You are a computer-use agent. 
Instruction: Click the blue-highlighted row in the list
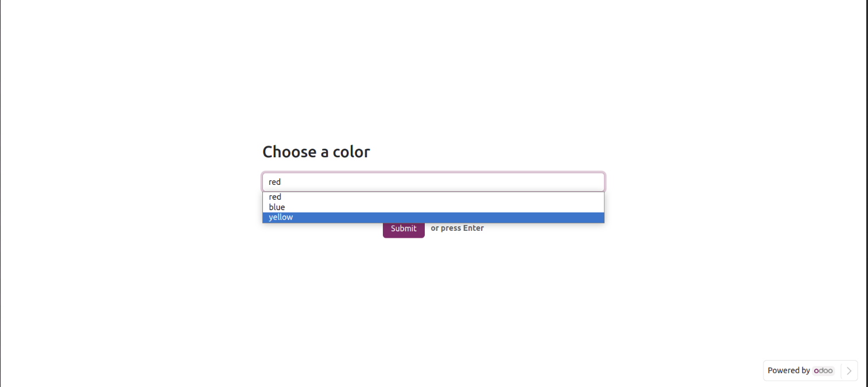[433, 218]
